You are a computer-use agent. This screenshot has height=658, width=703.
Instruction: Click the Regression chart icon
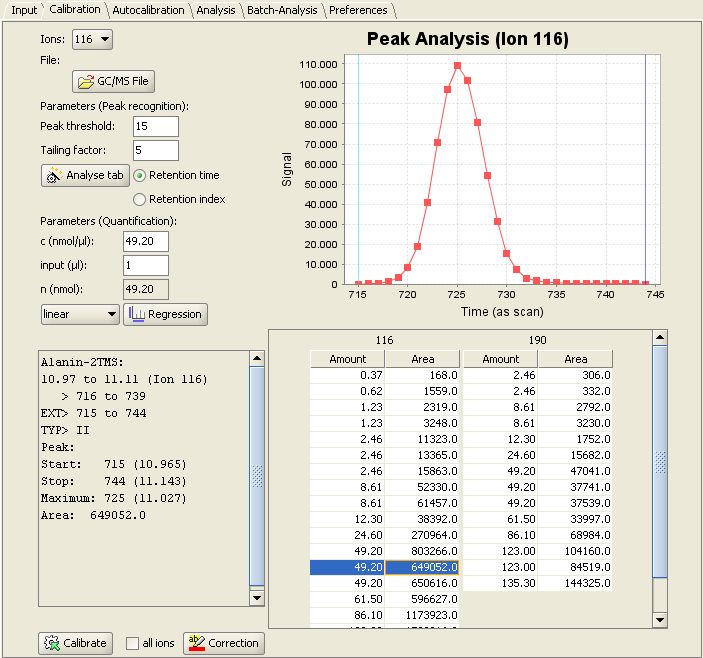(x=136, y=314)
